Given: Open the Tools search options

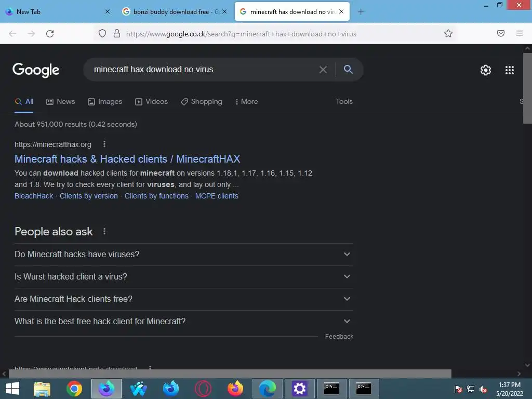Looking at the screenshot, I should (x=344, y=101).
